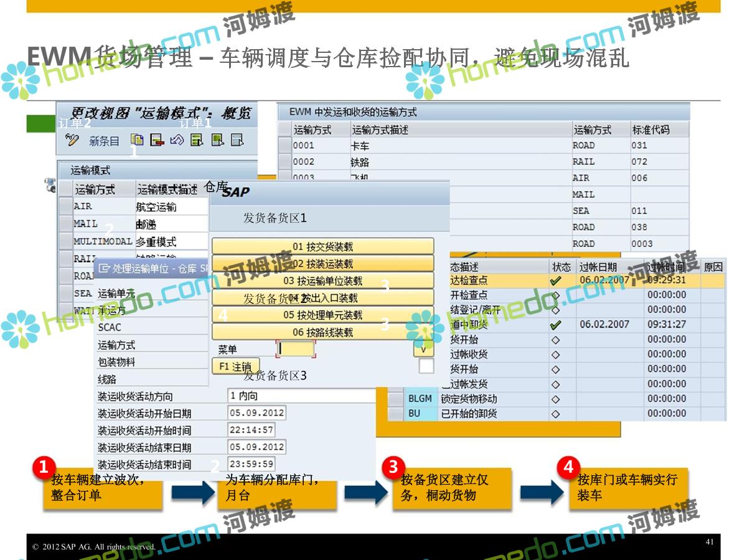Click the delete row icon with red minus
Viewport: 747px width, 560px height.
157,140
